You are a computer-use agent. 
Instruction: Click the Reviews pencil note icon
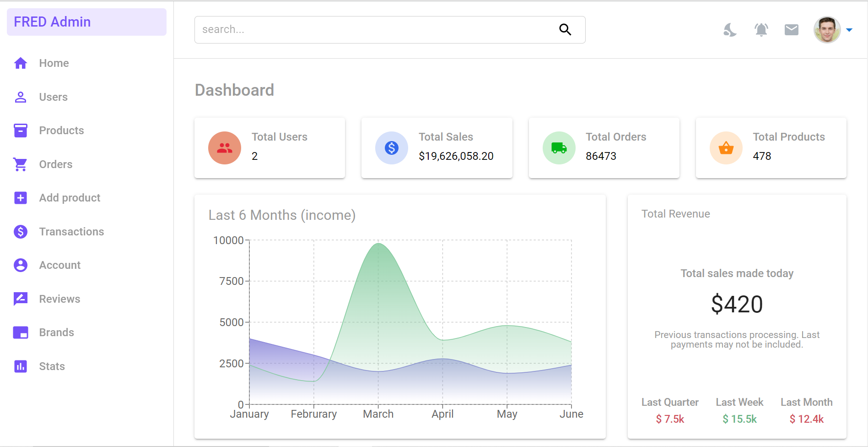pyautogui.click(x=21, y=299)
